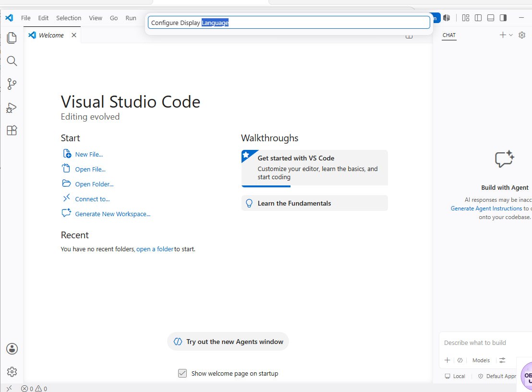Open the File menu

click(25, 18)
